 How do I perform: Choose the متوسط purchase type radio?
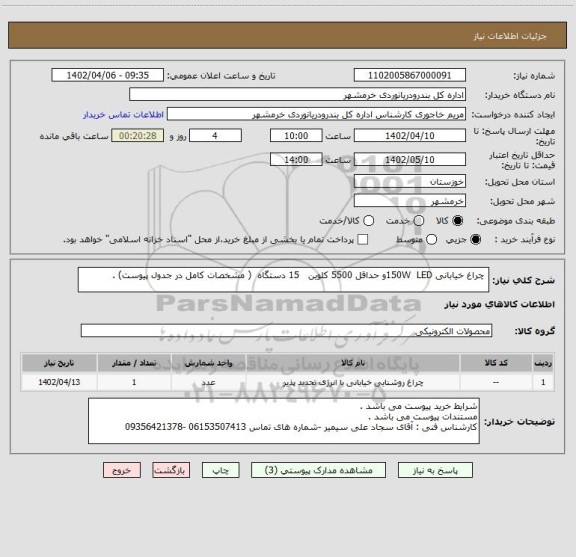tap(431, 240)
